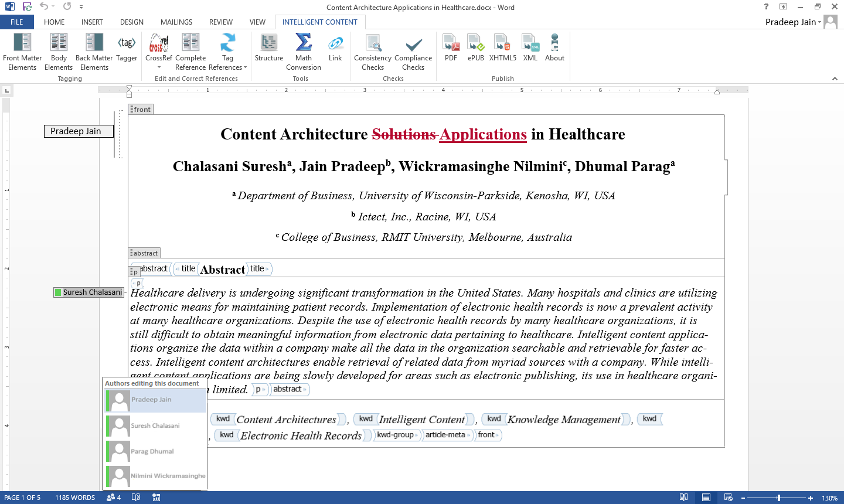Undo the last action
844x504 pixels.
[44, 7]
